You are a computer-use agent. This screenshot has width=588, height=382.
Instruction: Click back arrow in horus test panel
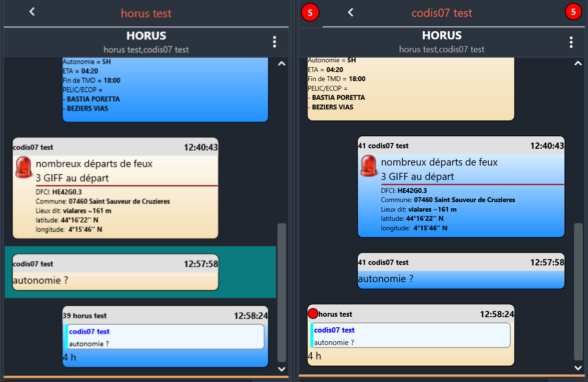point(32,12)
